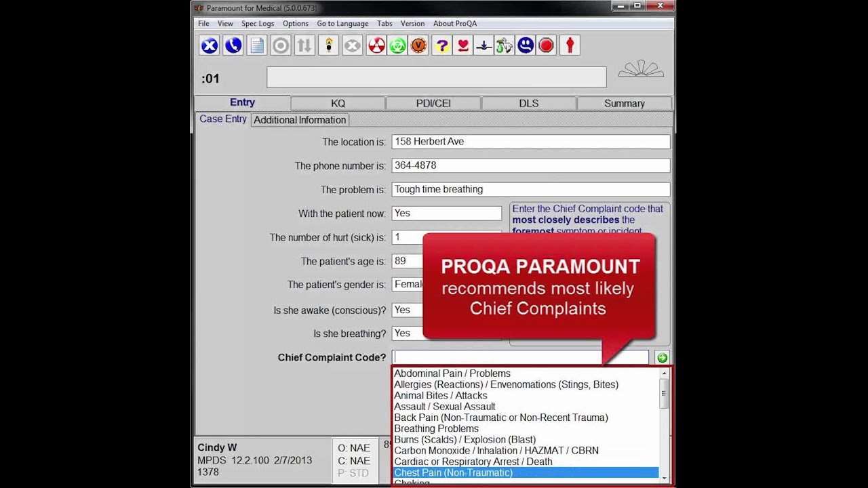Select Breathing Problems from the list
Screen dimensions: 868x488
click(526, 428)
